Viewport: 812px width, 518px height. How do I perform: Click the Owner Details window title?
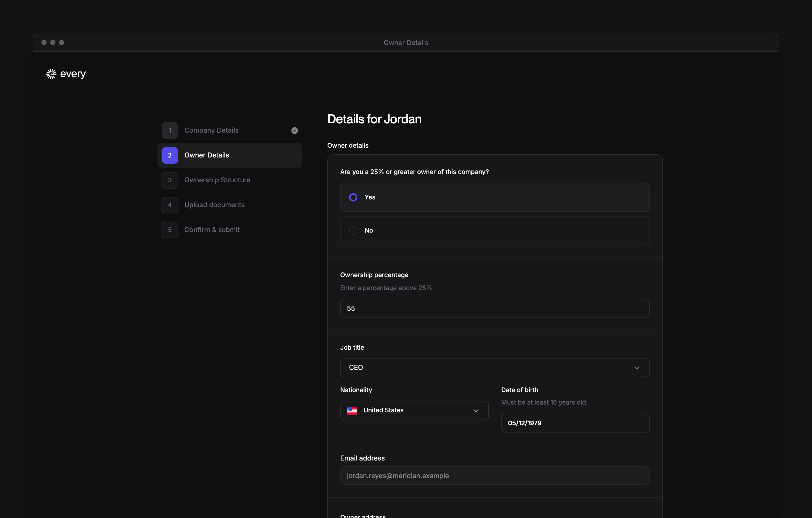click(406, 43)
